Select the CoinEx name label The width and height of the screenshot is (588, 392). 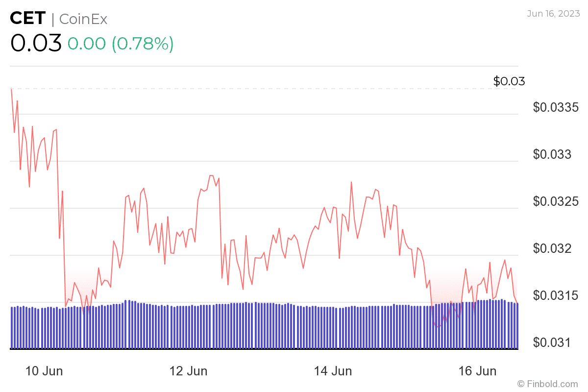(83, 19)
